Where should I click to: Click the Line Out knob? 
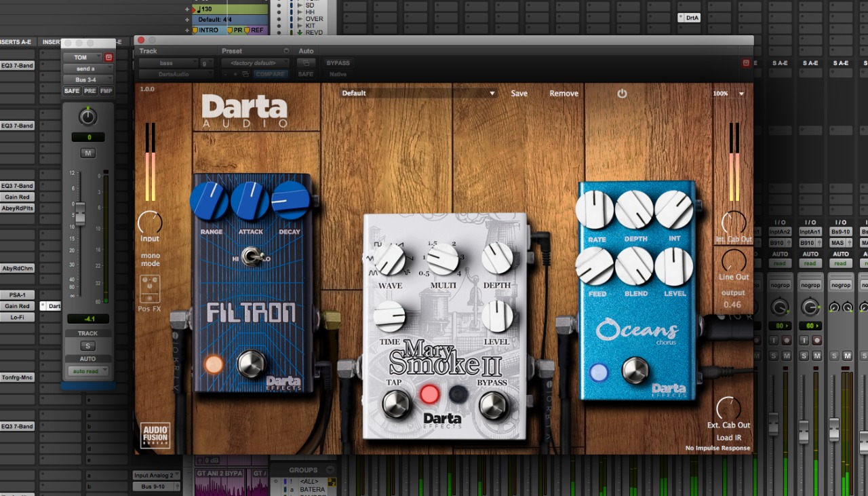pyautogui.click(x=734, y=261)
